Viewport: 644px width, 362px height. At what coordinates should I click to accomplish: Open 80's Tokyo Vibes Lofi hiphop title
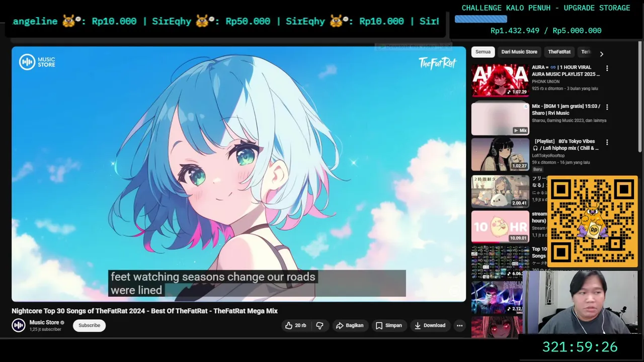[x=566, y=145]
